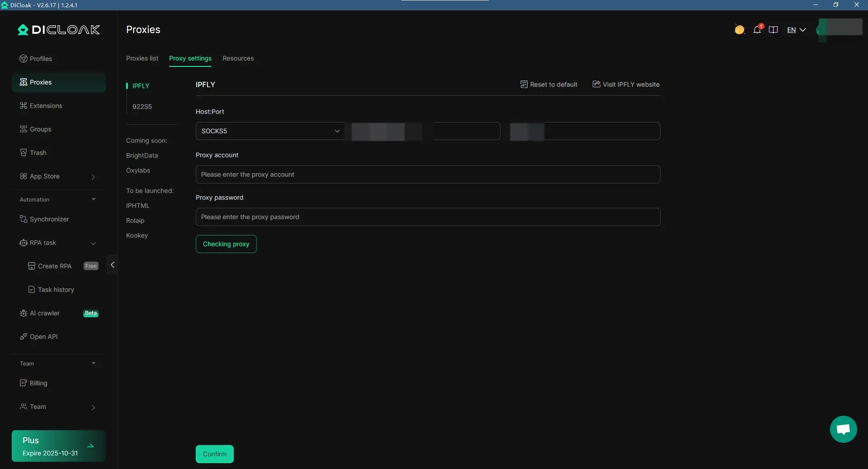The image size is (868, 469).
Task: Click the DICloak logo
Action: 59,30
